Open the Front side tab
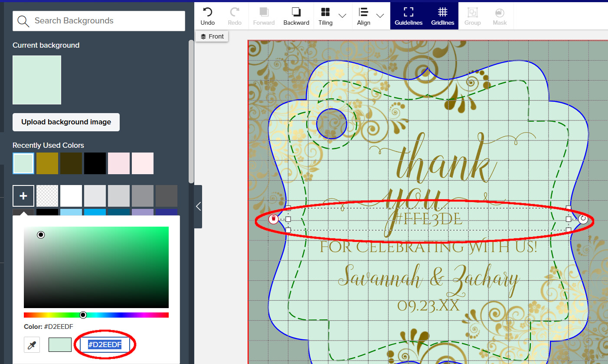The height and width of the screenshot is (364, 608). click(212, 36)
